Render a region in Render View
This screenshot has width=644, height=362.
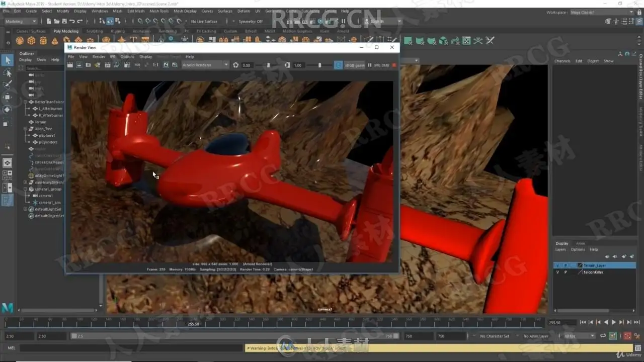click(79, 65)
